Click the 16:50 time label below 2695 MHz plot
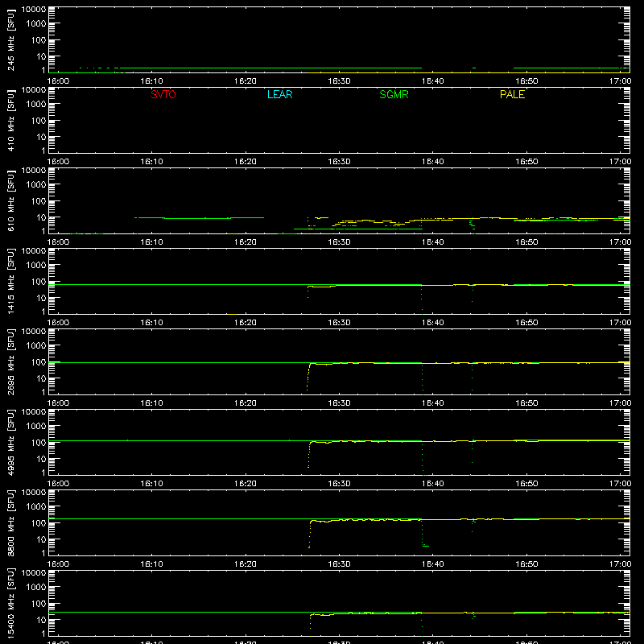 [526, 403]
